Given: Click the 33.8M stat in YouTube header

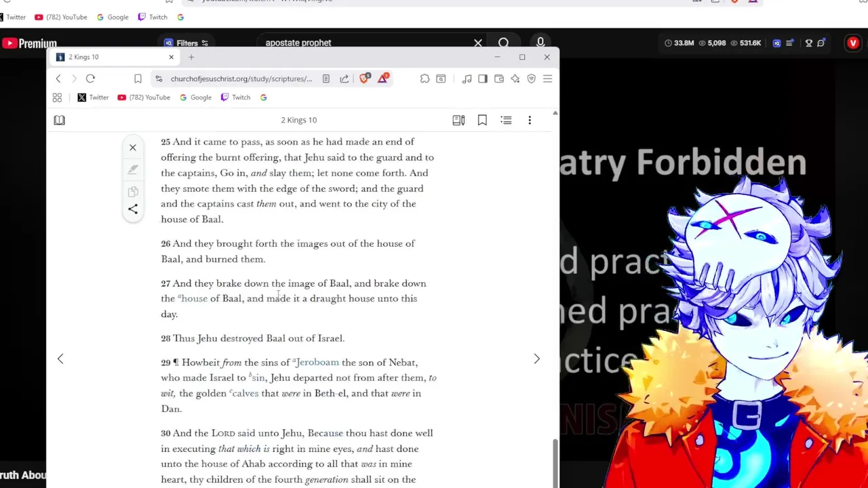Looking at the screenshot, I should (x=679, y=43).
